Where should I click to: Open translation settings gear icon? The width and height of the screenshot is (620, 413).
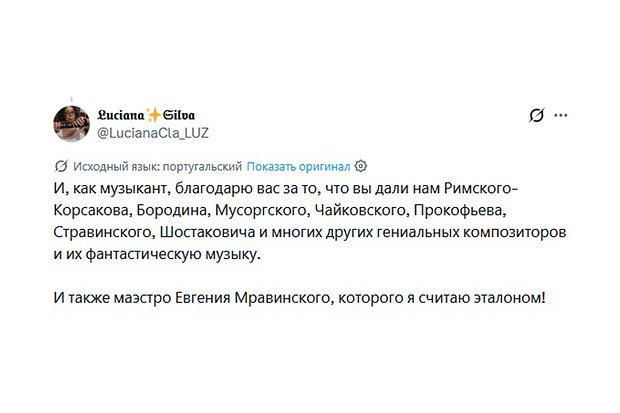click(362, 164)
